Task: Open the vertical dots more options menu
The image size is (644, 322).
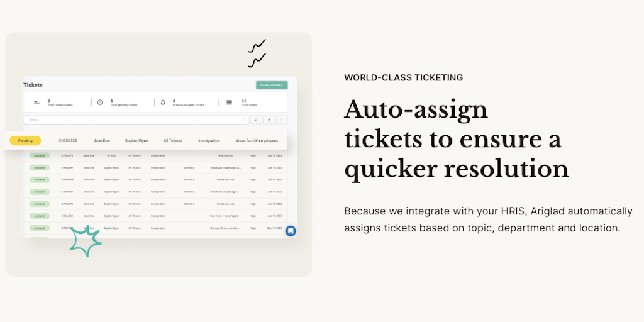Action: point(282,120)
